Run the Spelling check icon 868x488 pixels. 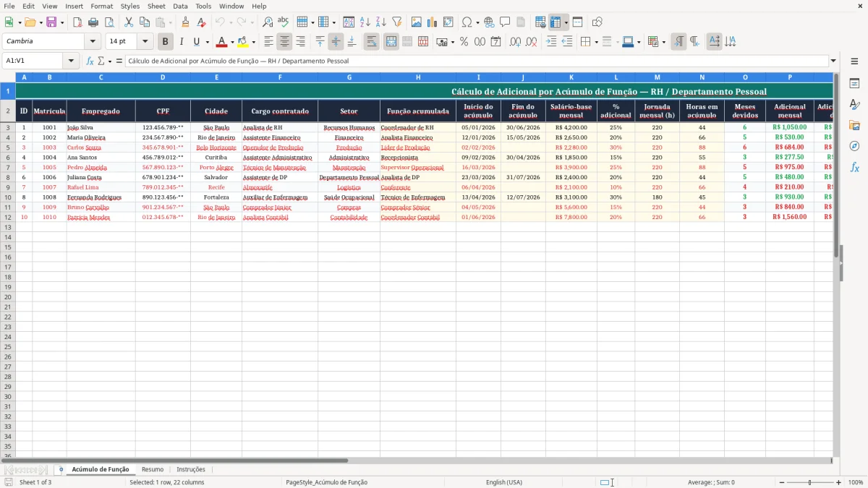pyautogui.click(x=284, y=22)
